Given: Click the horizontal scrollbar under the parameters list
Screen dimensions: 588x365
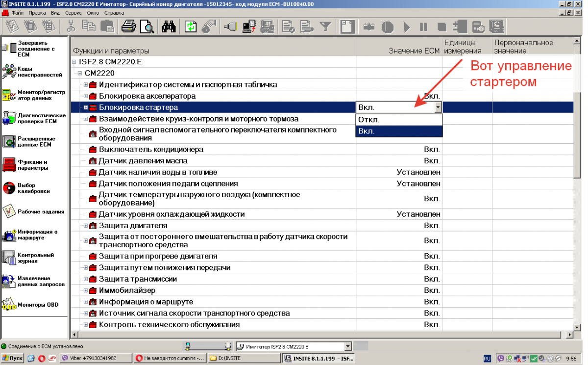Looking at the screenshot, I should [x=322, y=335].
